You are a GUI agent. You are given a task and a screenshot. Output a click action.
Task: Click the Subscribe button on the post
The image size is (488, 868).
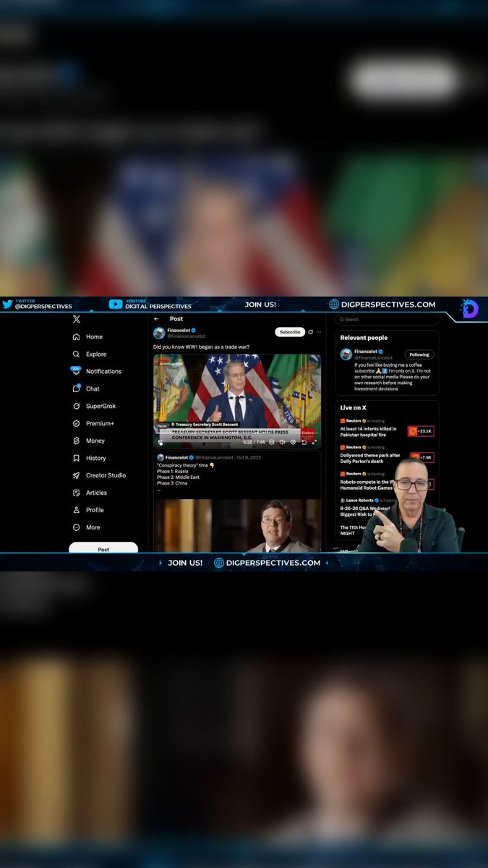[x=290, y=332]
